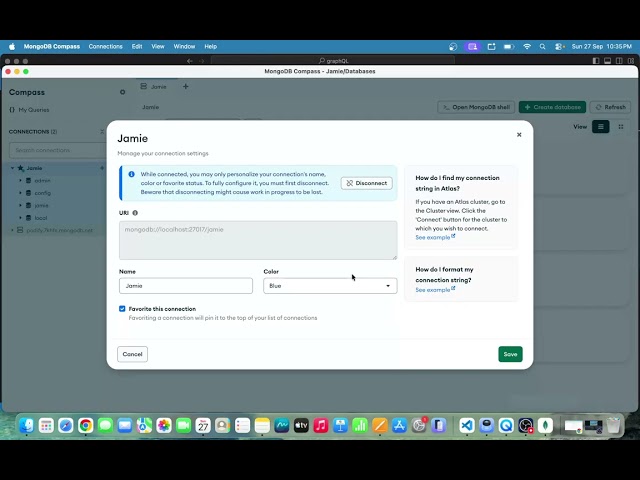Click the Jamie favorite star icon
This screenshot has height=480, width=640.
pyautogui.click(x=21, y=168)
